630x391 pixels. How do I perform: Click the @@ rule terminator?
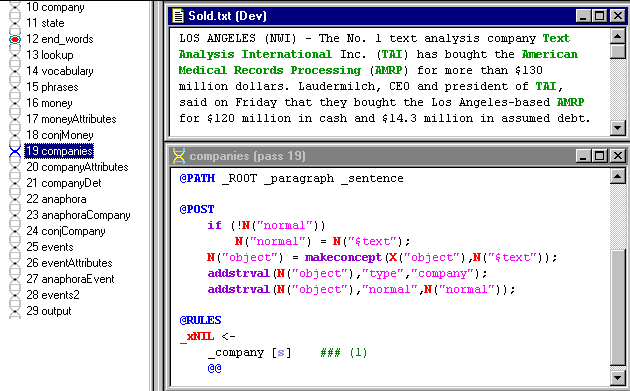click(215, 368)
